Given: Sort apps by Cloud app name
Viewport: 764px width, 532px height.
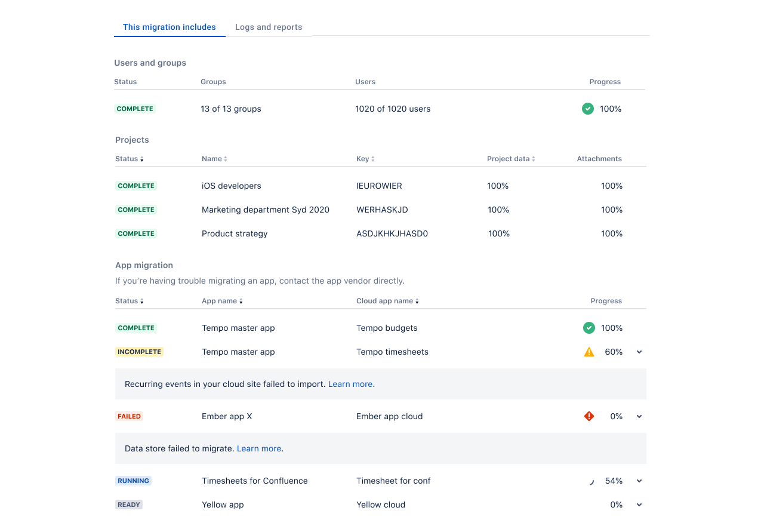Looking at the screenshot, I should tap(417, 302).
